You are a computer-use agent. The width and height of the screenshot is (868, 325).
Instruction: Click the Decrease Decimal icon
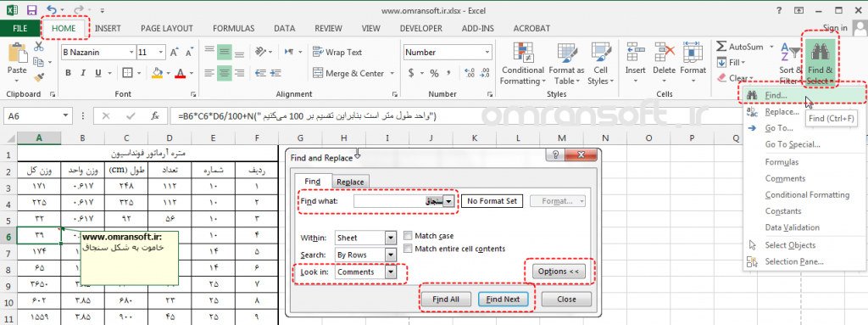click(x=485, y=73)
